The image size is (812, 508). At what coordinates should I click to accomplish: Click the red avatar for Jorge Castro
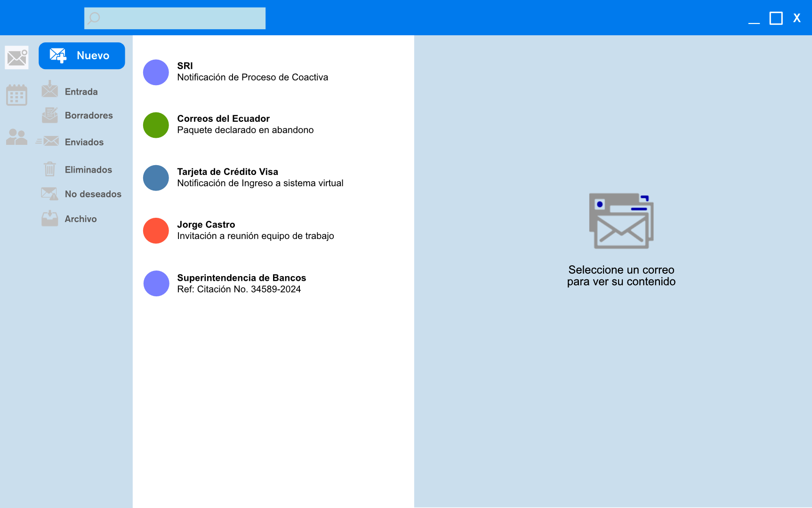[156, 231]
